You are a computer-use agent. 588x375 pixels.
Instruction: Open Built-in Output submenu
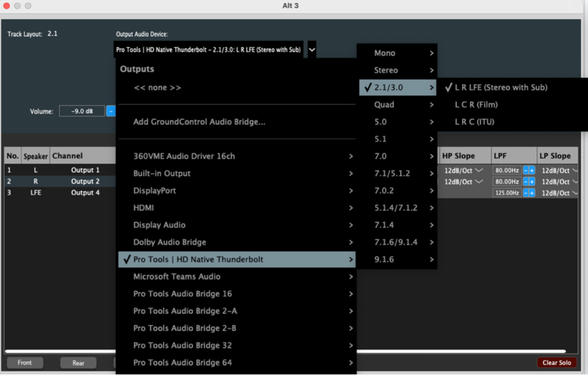tap(237, 173)
